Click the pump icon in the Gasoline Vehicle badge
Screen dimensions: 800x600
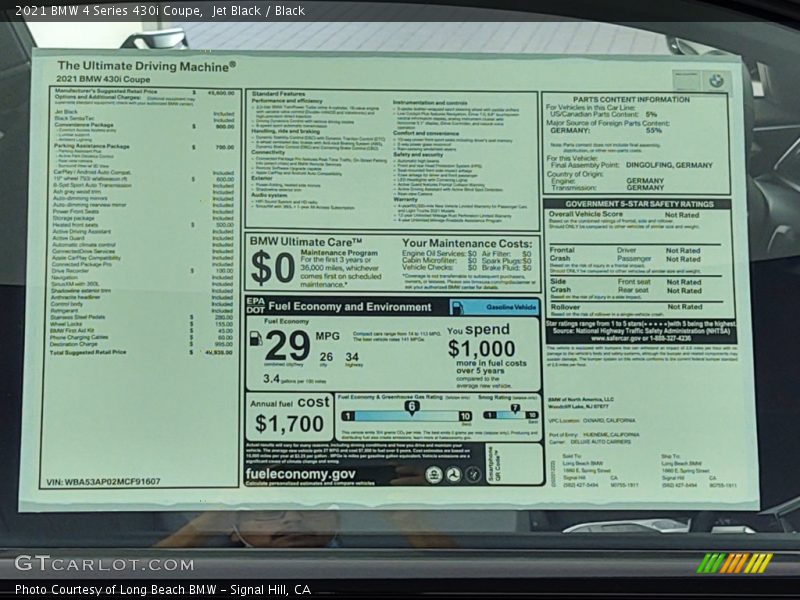[458, 307]
